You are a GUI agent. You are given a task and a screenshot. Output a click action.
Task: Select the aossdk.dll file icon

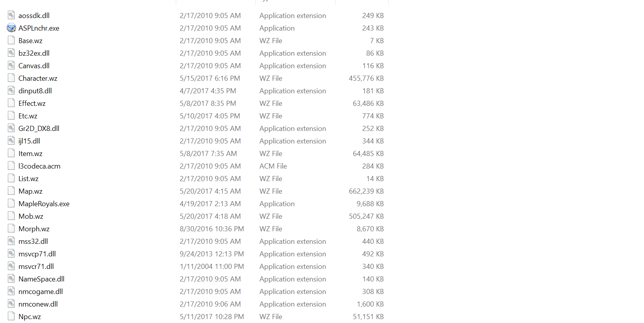point(11,15)
